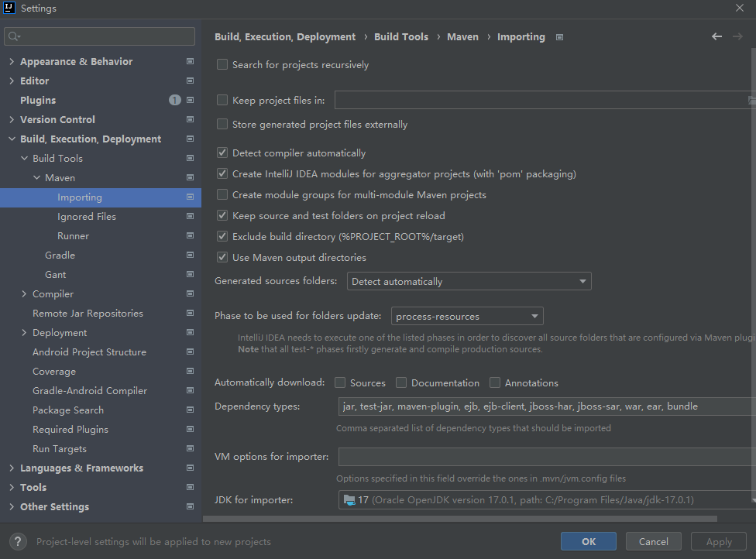Expand Appearance & Behavior section
Image resolution: width=756 pixels, height=559 pixels.
12,61
